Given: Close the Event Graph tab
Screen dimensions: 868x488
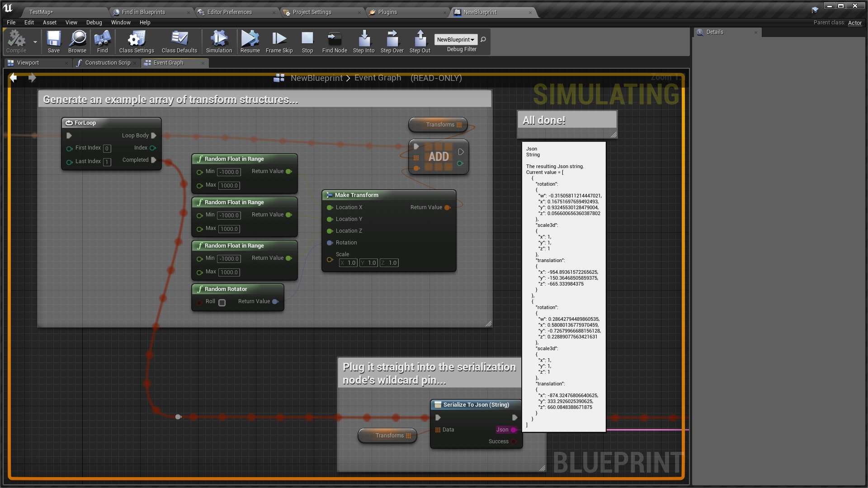Looking at the screenshot, I should (x=203, y=63).
